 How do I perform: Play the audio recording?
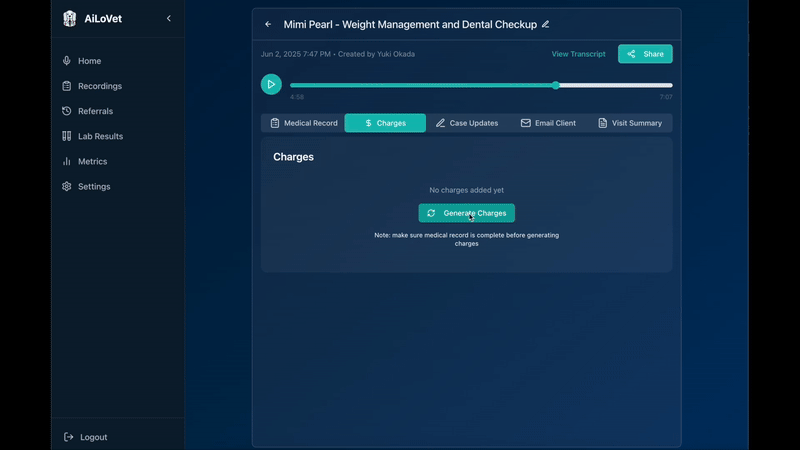point(271,85)
